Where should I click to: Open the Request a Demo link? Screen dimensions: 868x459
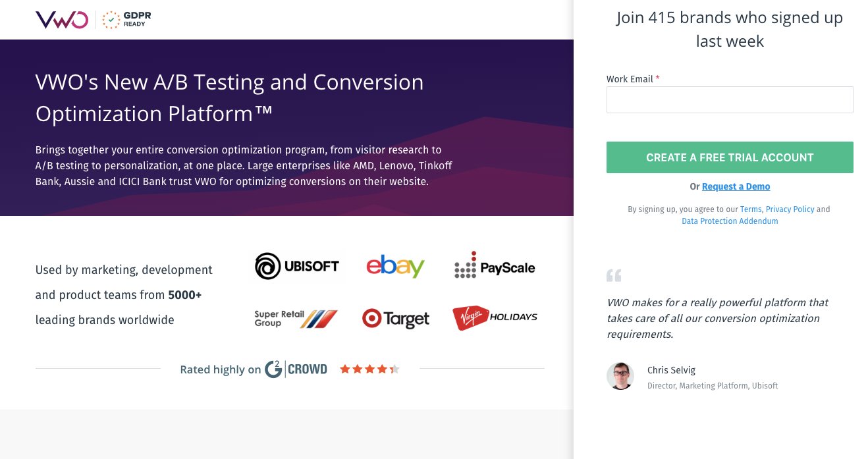(x=736, y=186)
